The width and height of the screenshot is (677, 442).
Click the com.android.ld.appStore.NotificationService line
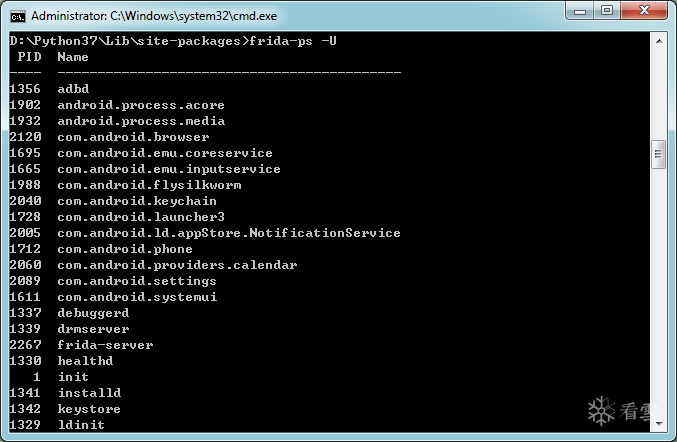pos(228,233)
